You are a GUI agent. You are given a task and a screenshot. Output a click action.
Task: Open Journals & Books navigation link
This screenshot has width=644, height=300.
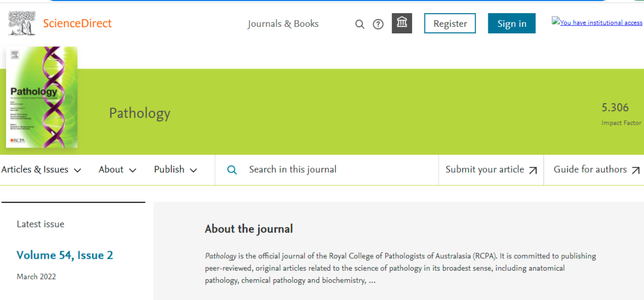(x=283, y=24)
